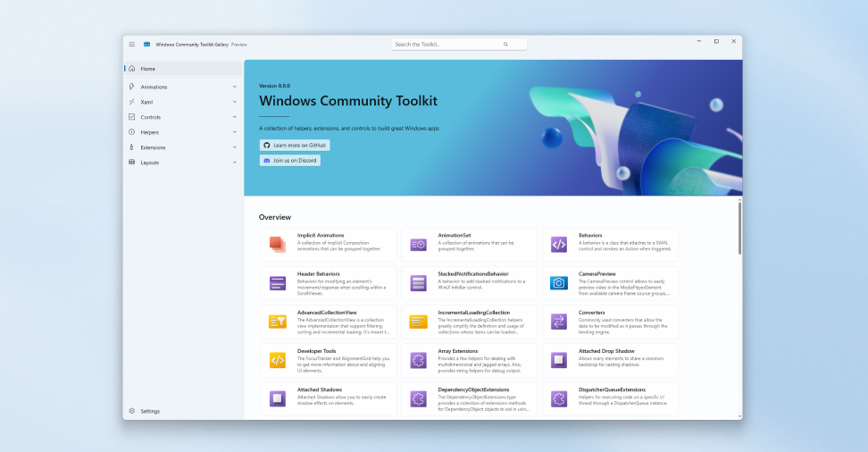Viewport: 868px width, 452px height.
Task: Click the Header Behaviors card icon
Action: click(278, 283)
